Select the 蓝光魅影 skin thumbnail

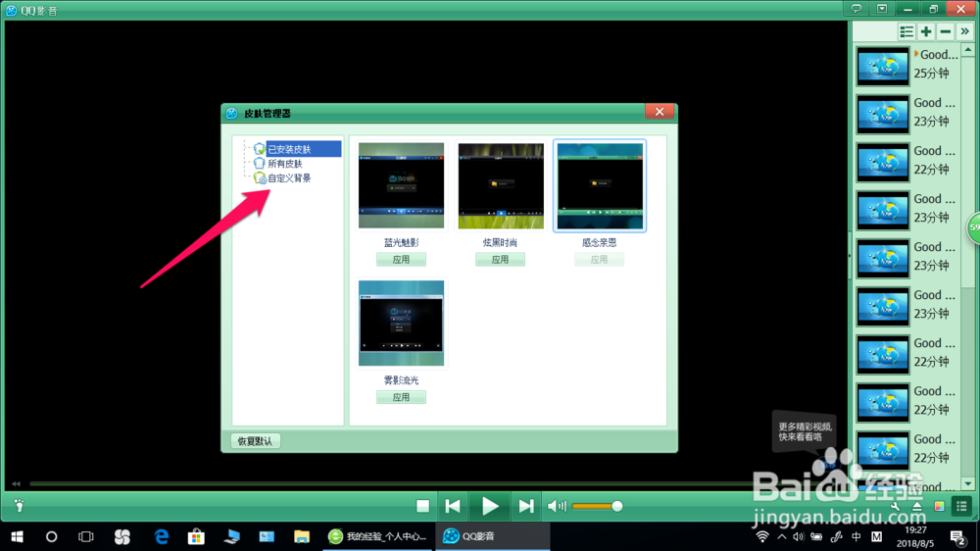click(x=401, y=185)
